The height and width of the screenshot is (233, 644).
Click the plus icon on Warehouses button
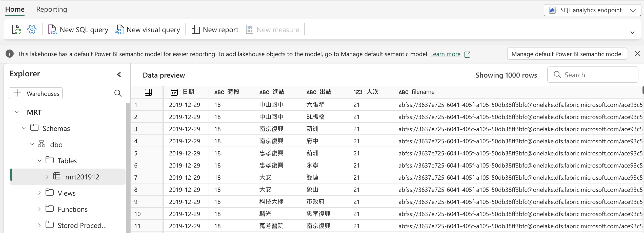pyautogui.click(x=17, y=93)
